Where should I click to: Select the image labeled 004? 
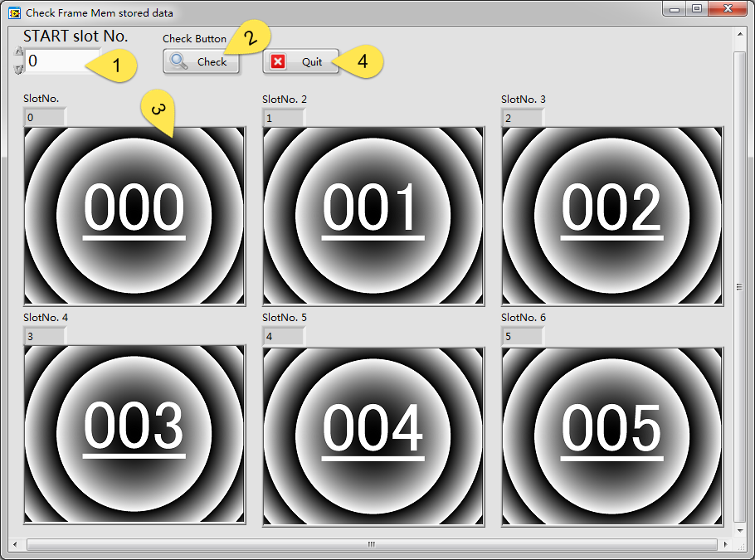click(x=373, y=435)
